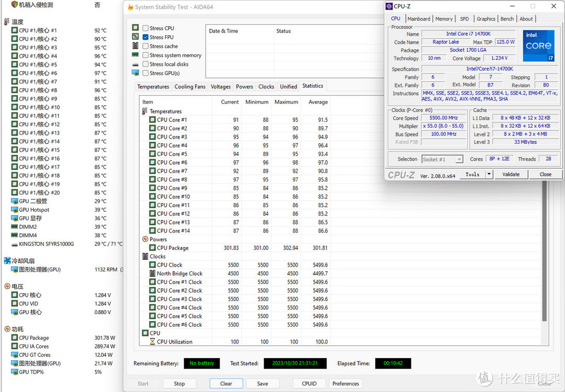Click the DIMM2 memory module icon

tap(15, 227)
